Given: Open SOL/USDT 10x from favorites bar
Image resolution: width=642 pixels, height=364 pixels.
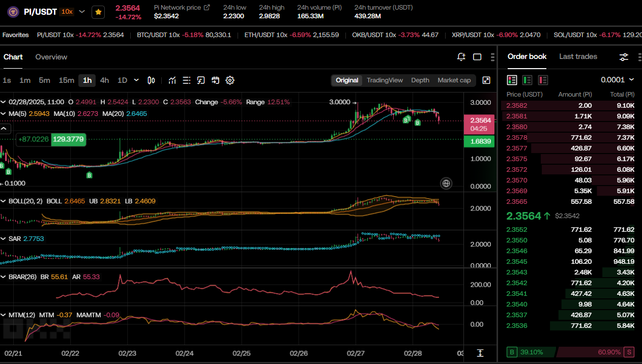Looking at the screenshot, I should click(x=597, y=35).
